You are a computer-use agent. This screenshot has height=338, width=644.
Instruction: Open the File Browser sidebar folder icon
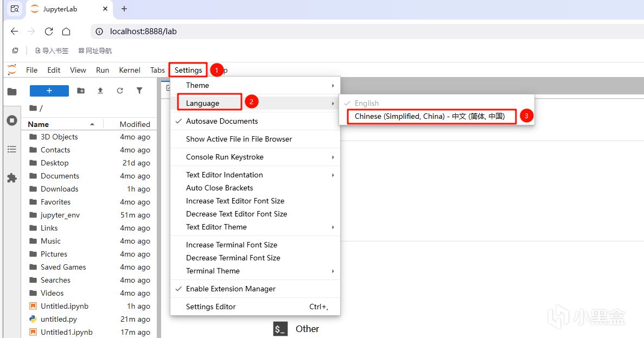(x=12, y=92)
